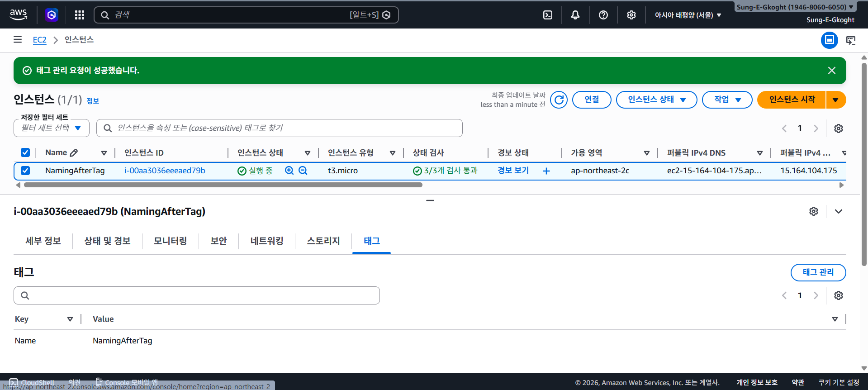Open the services grid menu
The width and height of the screenshot is (868, 390).
80,15
